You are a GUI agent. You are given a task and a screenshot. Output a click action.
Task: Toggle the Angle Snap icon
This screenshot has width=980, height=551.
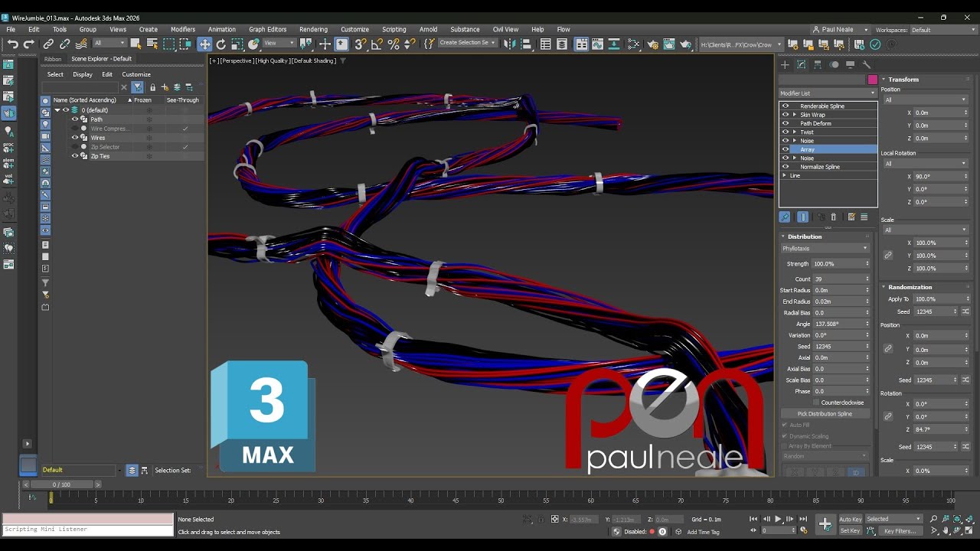coord(377,44)
